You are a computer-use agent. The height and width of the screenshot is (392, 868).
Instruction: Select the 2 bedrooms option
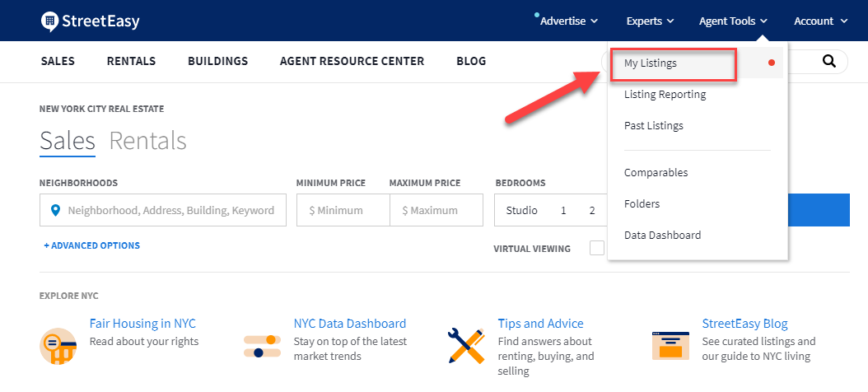click(x=592, y=210)
